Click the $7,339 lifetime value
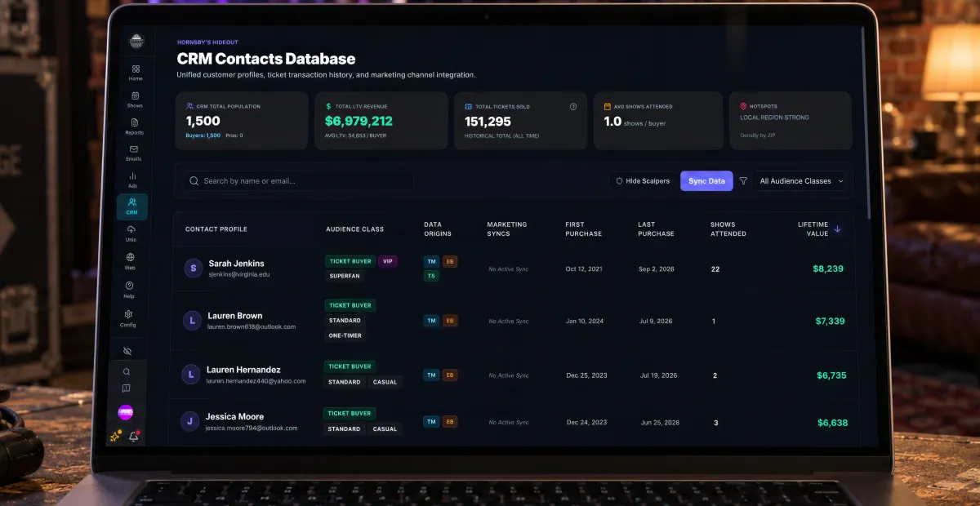The height and width of the screenshot is (506, 980). click(830, 321)
